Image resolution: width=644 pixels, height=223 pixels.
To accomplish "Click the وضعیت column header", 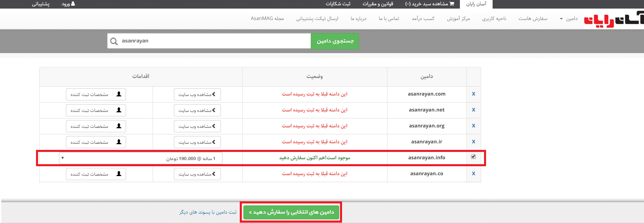I will [315, 76].
